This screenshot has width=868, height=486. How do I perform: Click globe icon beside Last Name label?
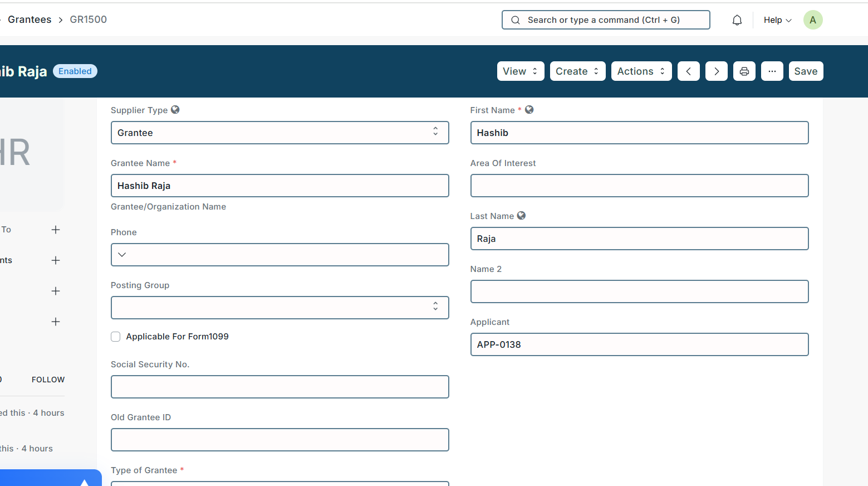(521, 216)
